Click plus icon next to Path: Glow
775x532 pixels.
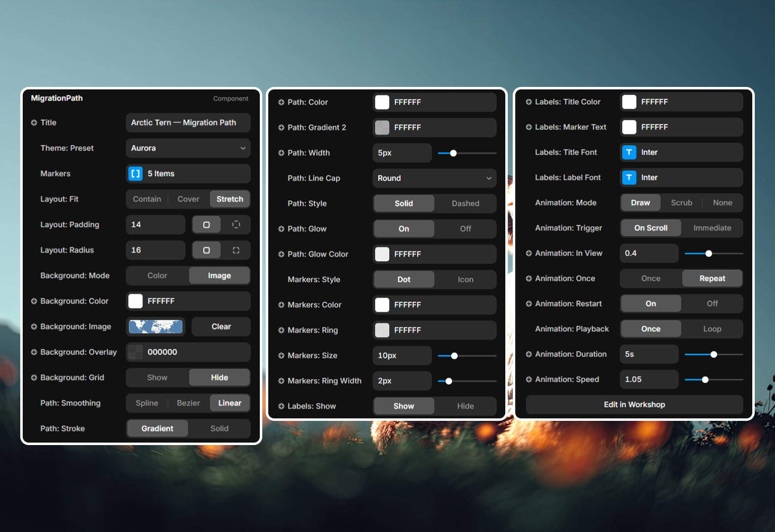click(282, 229)
